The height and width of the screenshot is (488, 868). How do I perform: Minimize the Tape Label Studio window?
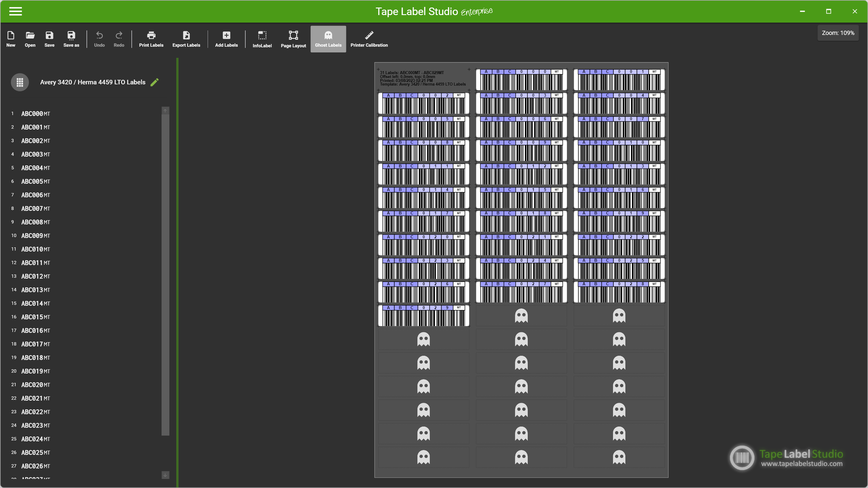(x=802, y=11)
